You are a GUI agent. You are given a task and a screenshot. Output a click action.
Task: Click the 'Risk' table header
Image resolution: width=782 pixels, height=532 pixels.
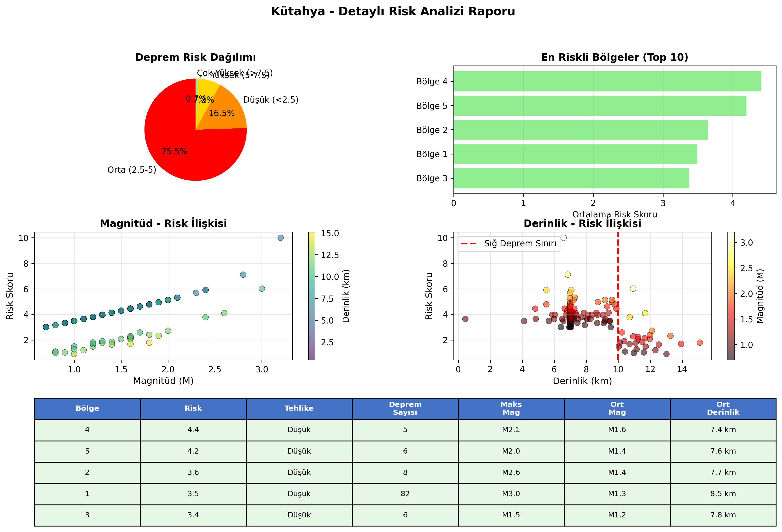pyautogui.click(x=193, y=409)
